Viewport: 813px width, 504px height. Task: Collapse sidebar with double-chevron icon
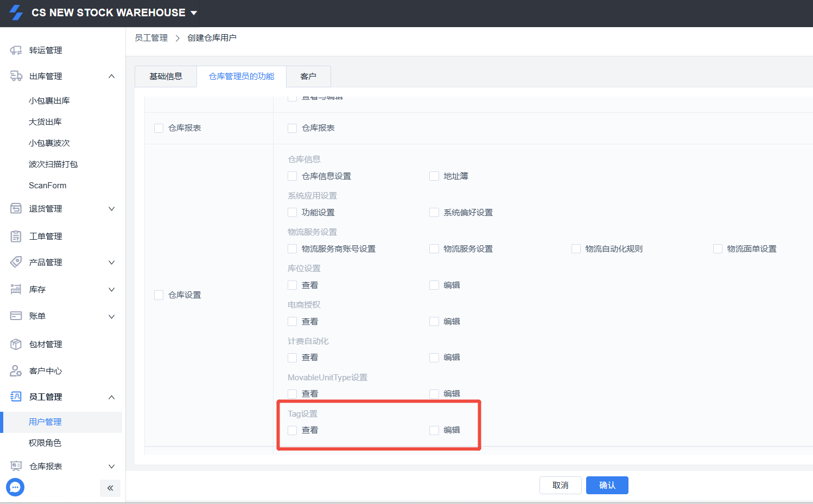110,488
